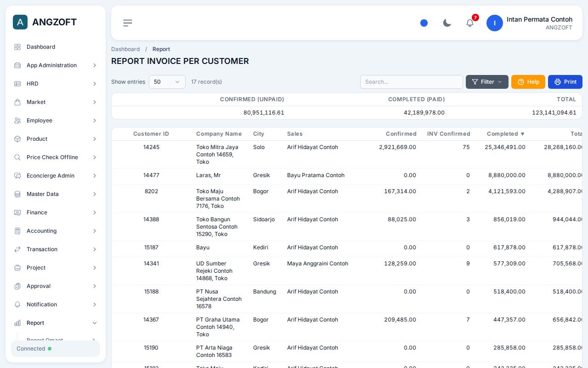The image size is (588, 368).
Task: Toggle the sidebar hamburger menu
Action: [128, 23]
